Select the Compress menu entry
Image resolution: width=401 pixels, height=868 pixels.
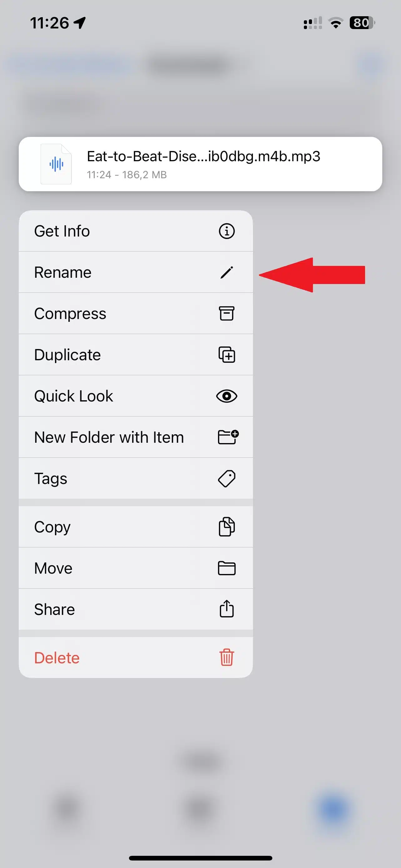click(136, 313)
